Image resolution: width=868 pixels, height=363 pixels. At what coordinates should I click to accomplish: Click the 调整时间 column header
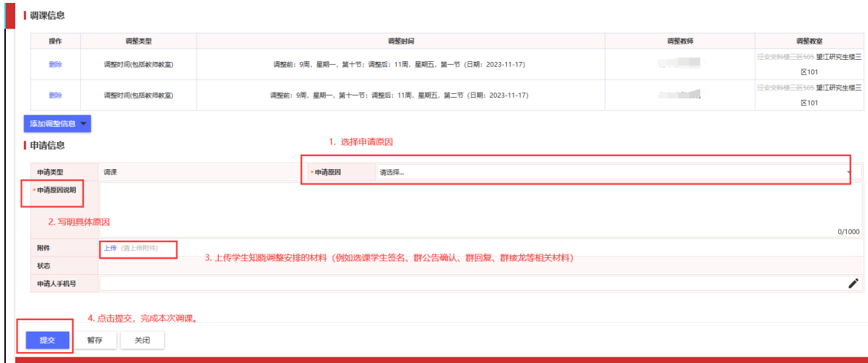(400, 41)
